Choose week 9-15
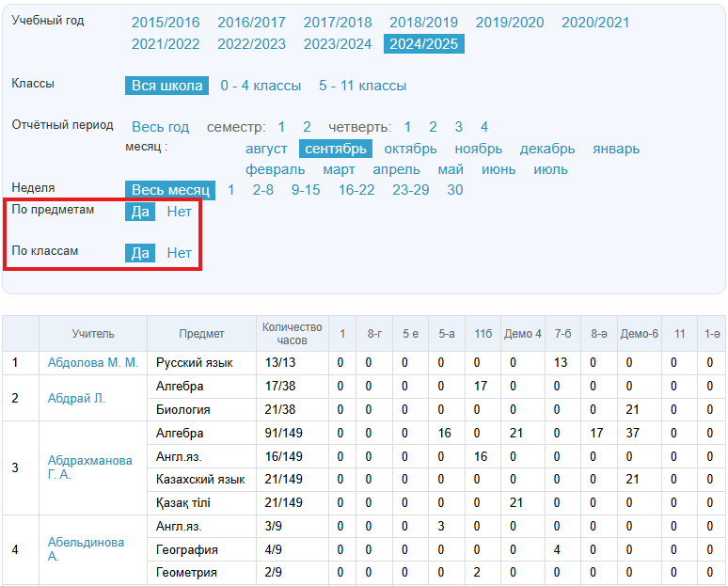The width and height of the screenshot is (728, 586). coord(306,190)
